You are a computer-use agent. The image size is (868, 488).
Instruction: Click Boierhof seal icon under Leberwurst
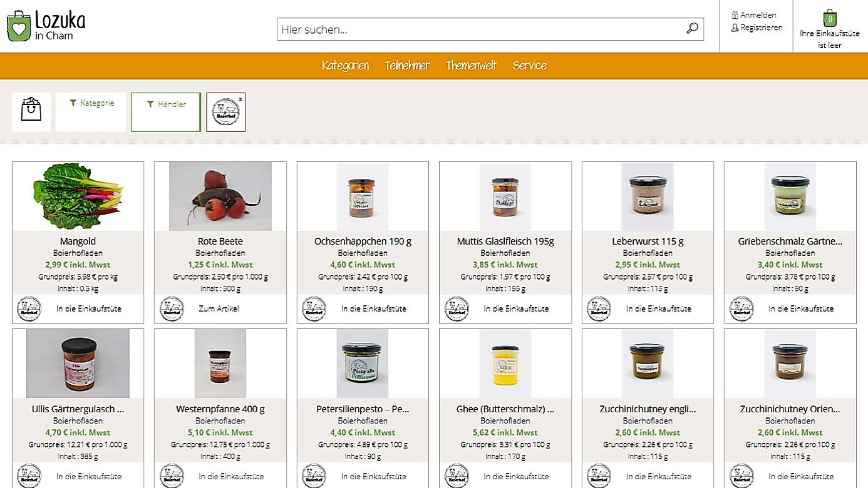coord(599,309)
